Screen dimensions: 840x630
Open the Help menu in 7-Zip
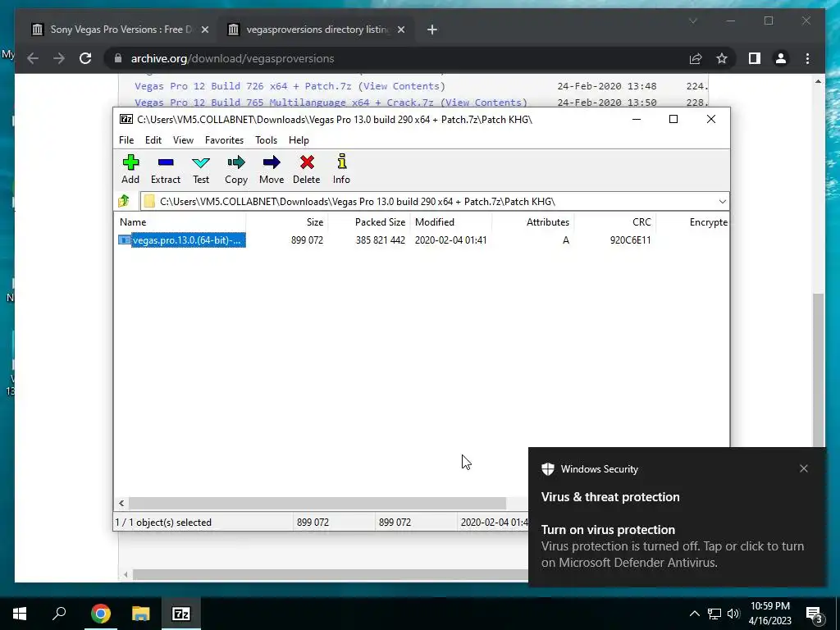click(x=299, y=139)
